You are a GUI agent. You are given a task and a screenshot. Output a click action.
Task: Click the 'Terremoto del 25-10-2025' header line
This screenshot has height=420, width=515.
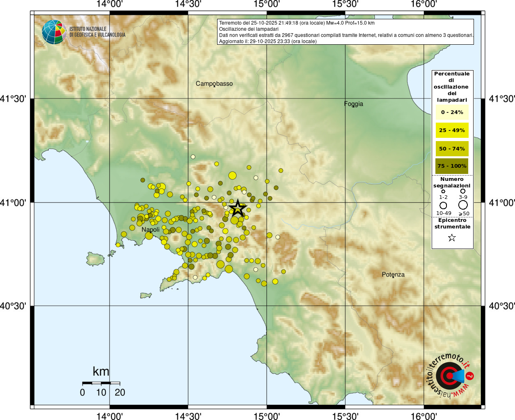click(297, 23)
